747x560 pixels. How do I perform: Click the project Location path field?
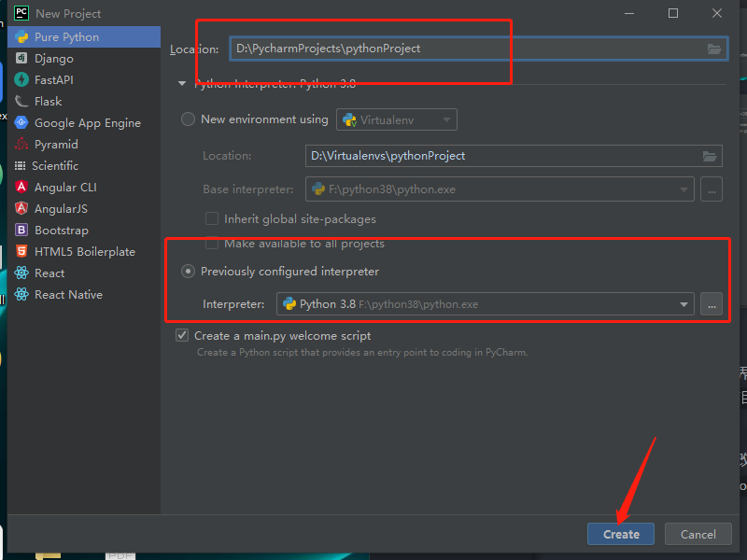(x=478, y=49)
